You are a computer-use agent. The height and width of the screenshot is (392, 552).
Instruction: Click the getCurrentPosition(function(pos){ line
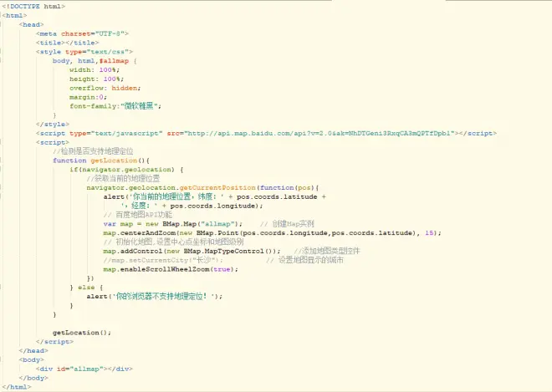pyautogui.click(x=202, y=187)
